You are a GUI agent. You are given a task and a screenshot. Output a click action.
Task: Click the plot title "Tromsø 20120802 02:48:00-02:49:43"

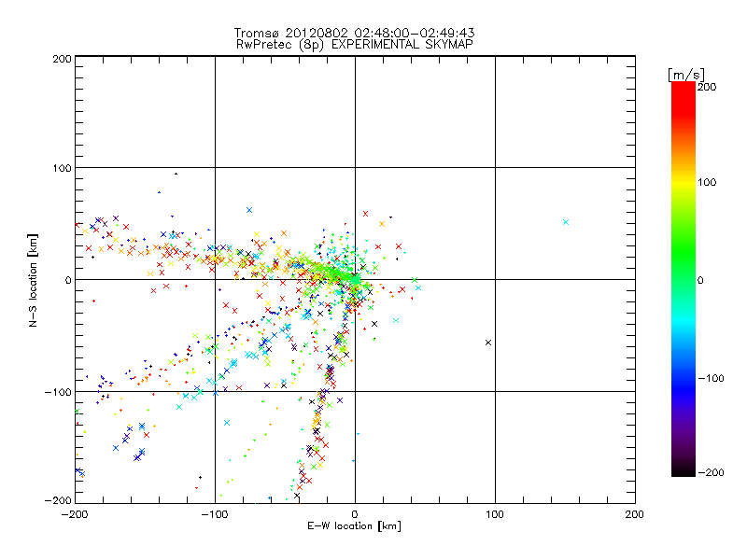(x=354, y=33)
